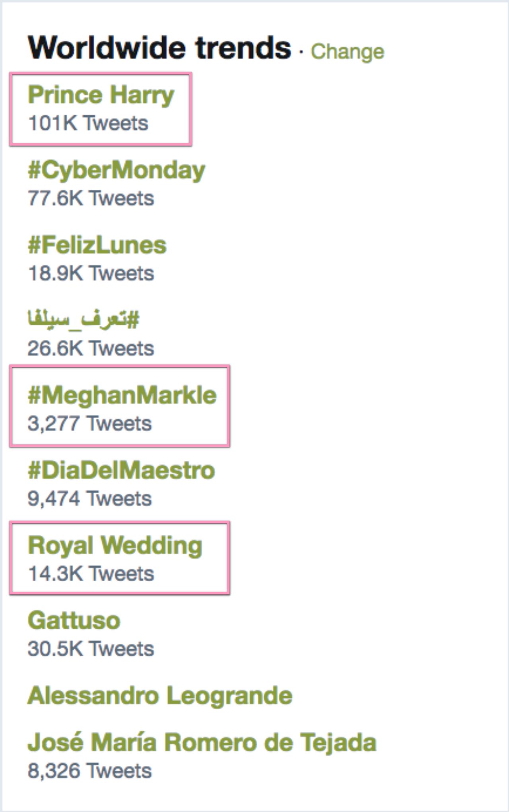Click the Change link beside Worldwide trends
509x812 pixels.
coord(347,52)
